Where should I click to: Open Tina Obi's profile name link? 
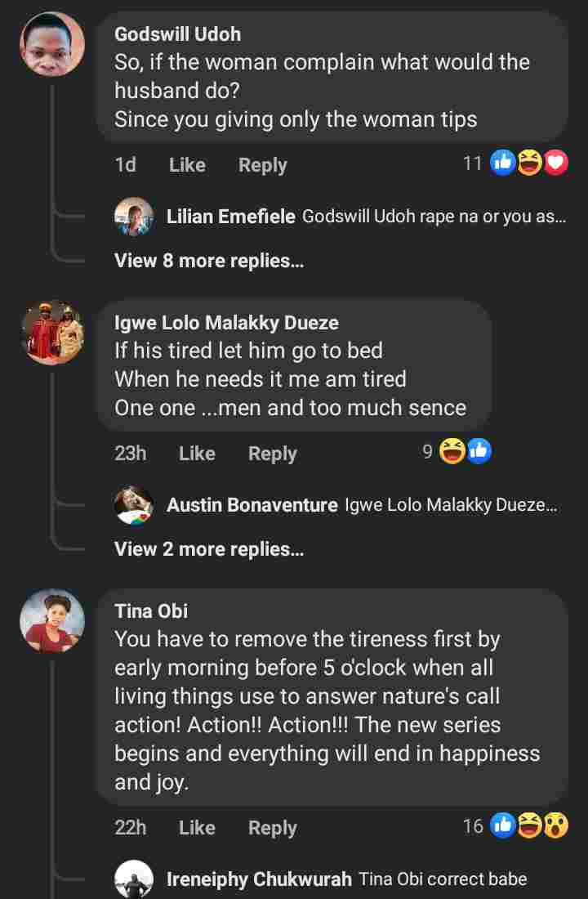coord(151,611)
